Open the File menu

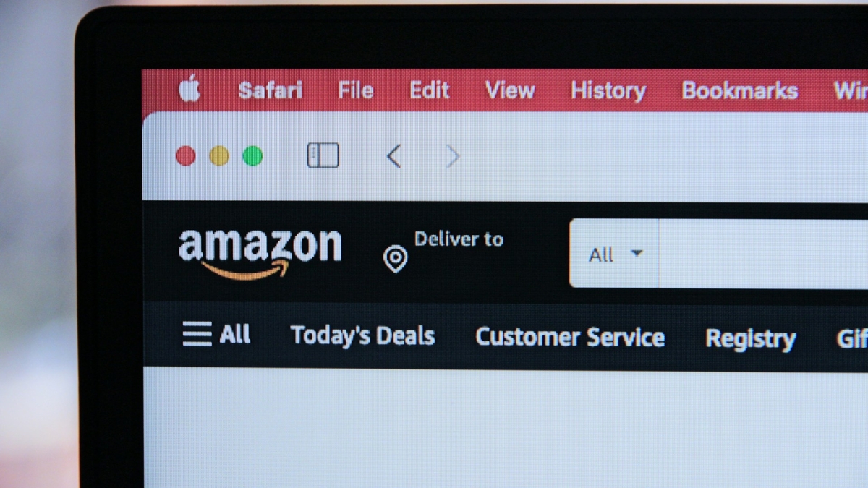(x=356, y=90)
